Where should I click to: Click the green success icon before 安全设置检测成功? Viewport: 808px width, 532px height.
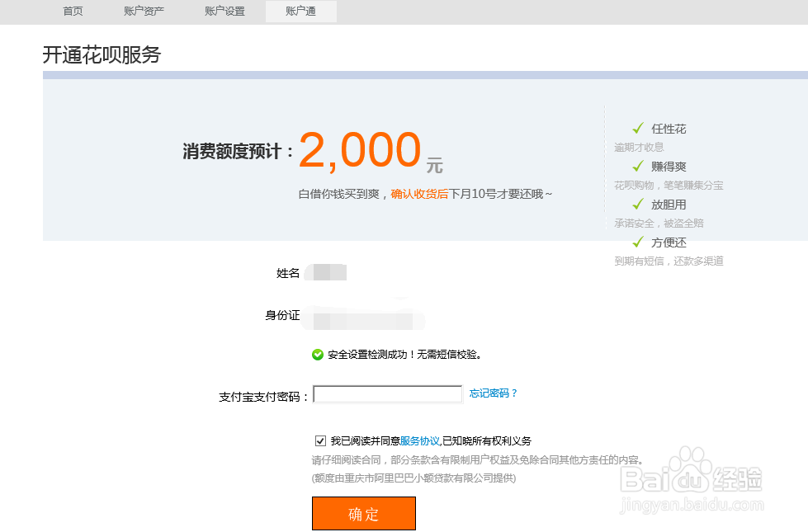coord(318,355)
